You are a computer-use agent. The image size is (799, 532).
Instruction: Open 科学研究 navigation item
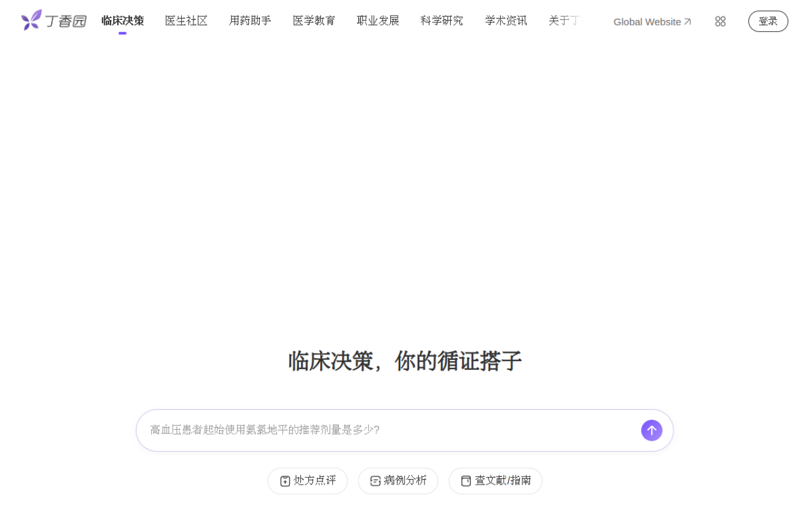coord(442,21)
